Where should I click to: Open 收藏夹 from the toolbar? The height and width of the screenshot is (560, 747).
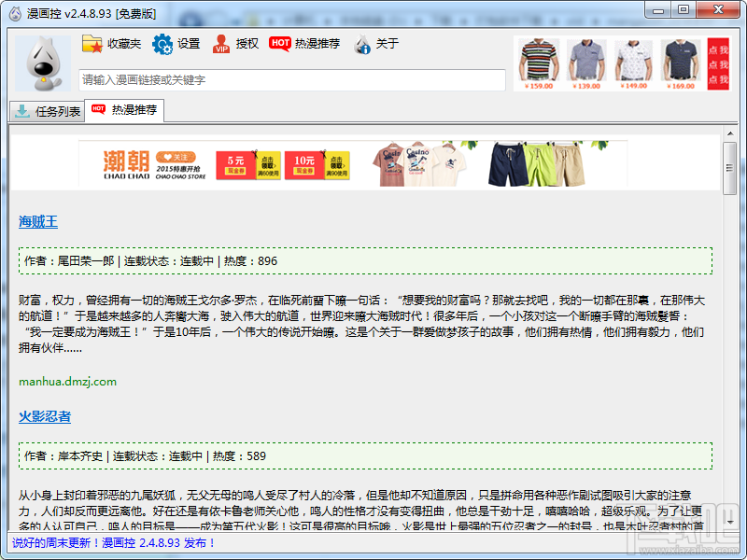[x=124, y=44]
